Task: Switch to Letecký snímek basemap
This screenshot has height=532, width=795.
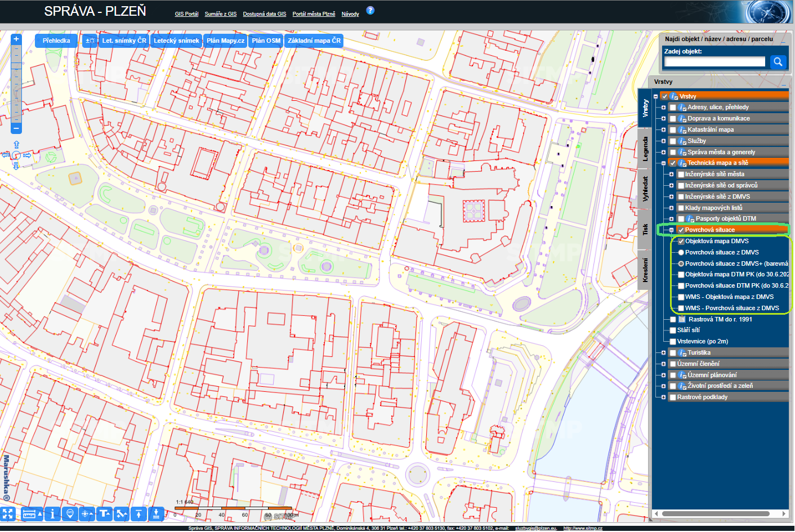Action: tap(176, 41)
